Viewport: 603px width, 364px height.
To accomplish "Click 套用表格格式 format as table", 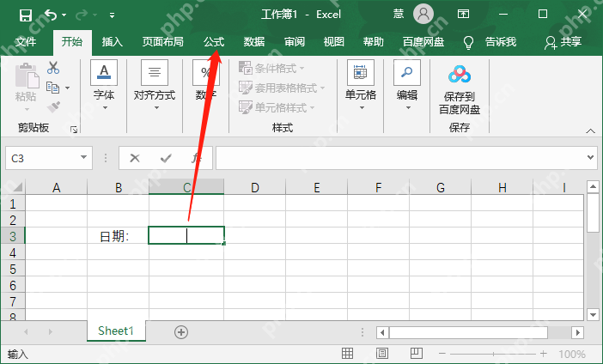I will point(282,88).
